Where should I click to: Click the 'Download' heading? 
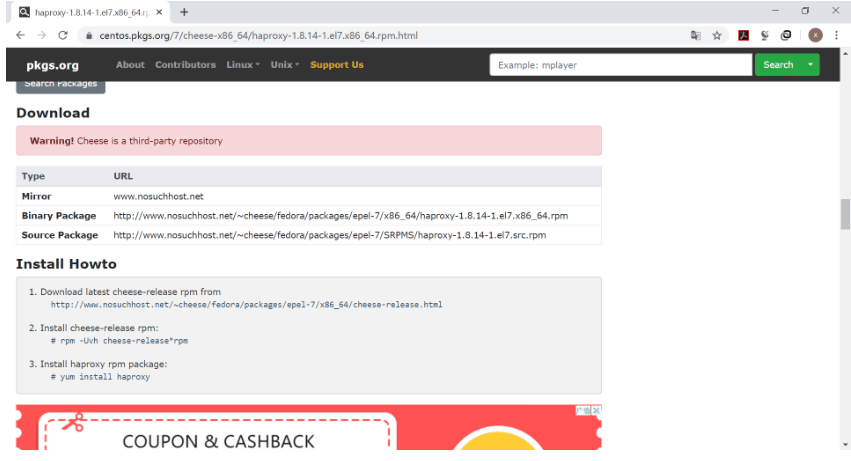[53, 113]
